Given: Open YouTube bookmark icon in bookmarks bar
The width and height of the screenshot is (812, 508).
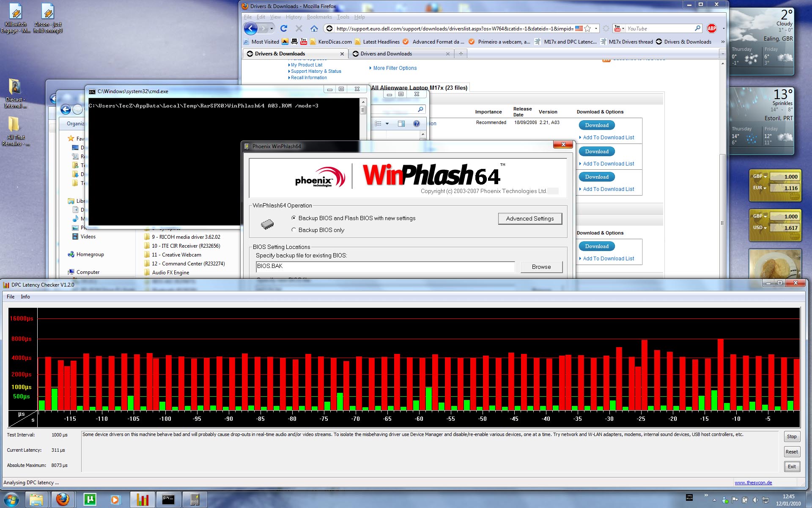Looking at the screenshot, I should coord(304,41).
